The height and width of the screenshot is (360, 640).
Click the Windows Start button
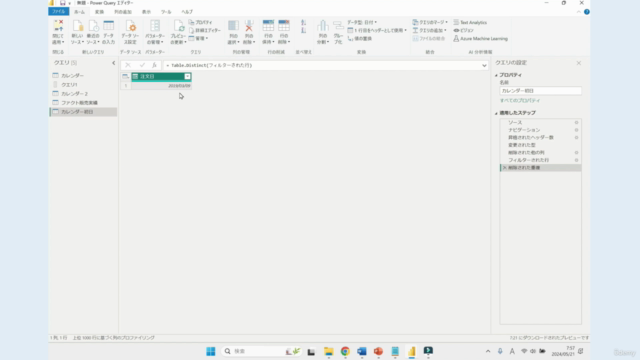[x=211, y=351]
